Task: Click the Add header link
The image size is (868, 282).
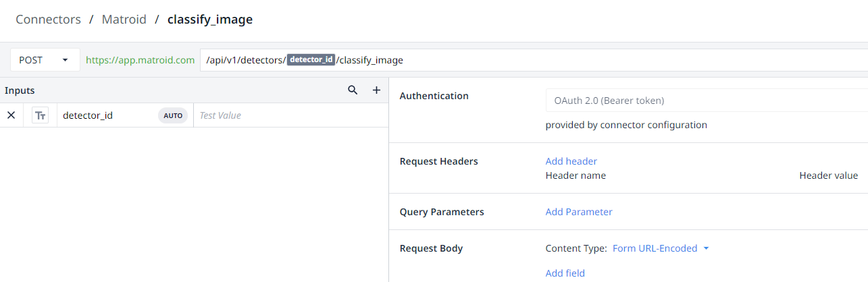Action: [x=571, y=161]
